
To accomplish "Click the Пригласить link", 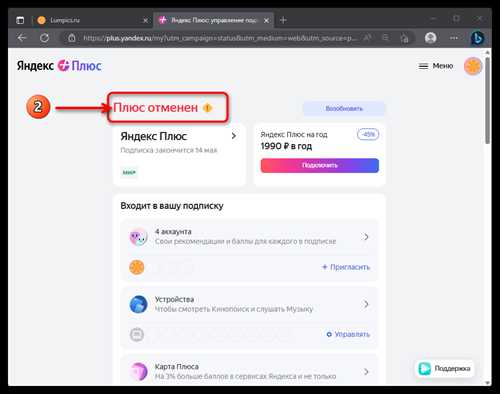I will click(x=346, y=267).
